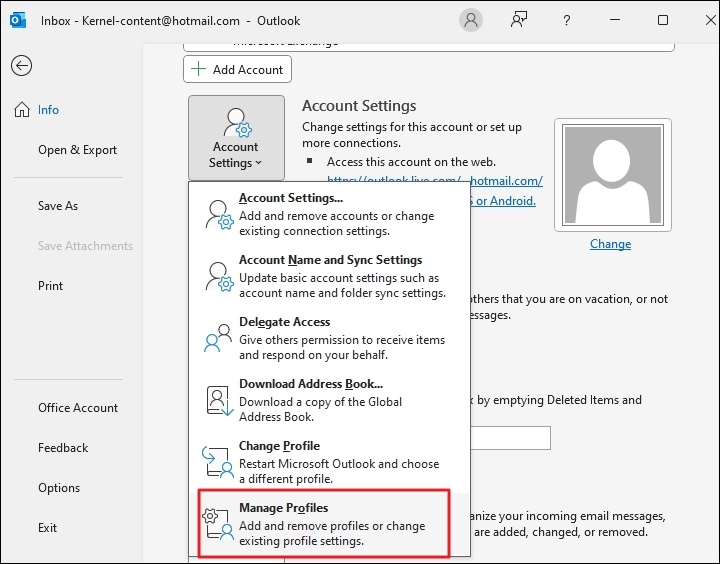
Task: Click the Manage Profiles gear-person icon
Action: [x=218, y=524]
